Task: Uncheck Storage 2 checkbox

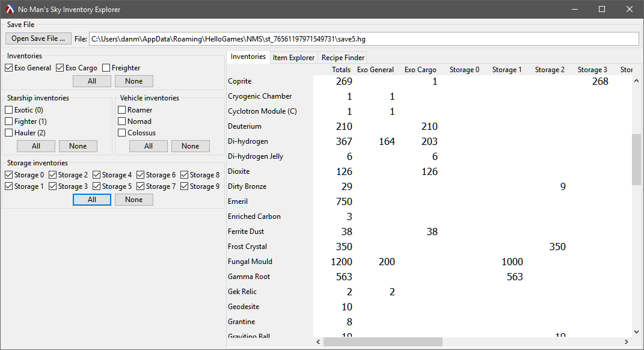Action: pos(52,175)
